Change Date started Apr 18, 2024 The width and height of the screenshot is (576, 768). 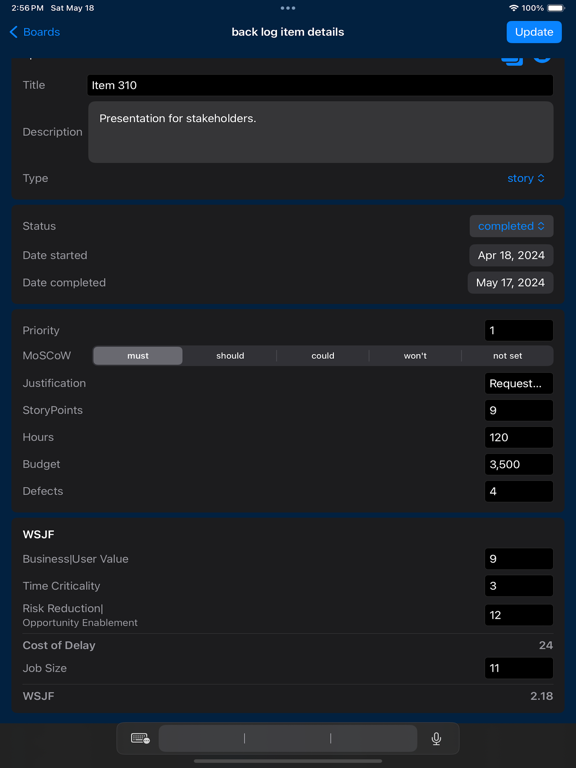[511, 255]
